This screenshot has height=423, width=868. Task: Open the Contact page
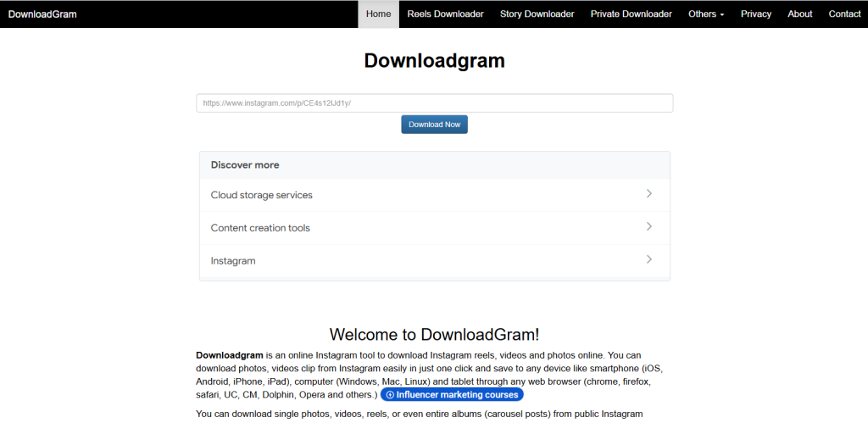coord(845,14)
